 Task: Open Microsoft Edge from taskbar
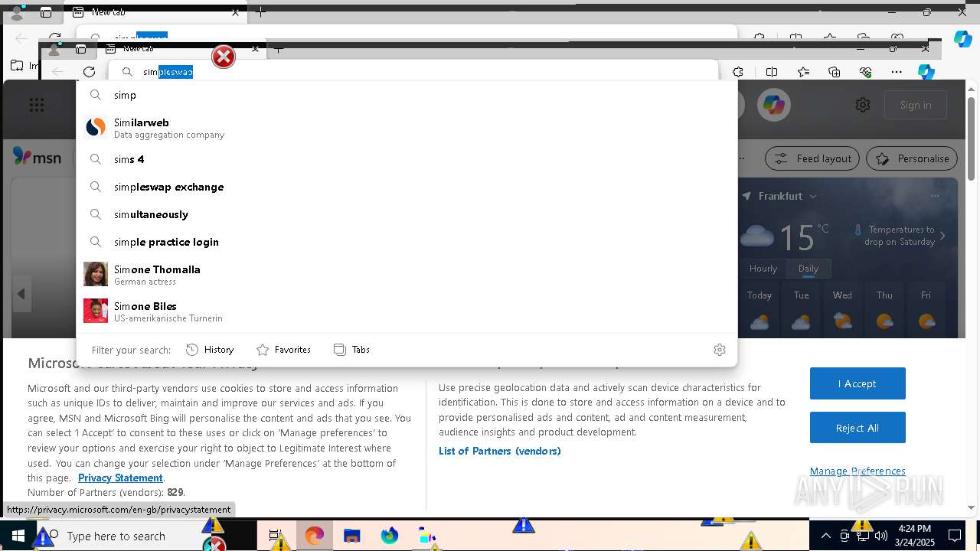click(314, 536)
